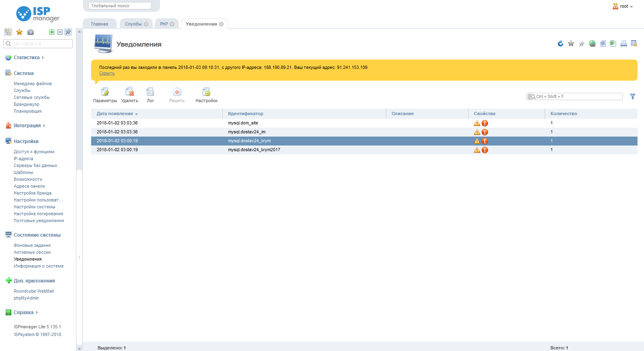Expand all menu sections with green plus
This screenshot has height=351, width=644.
point(52,32)
